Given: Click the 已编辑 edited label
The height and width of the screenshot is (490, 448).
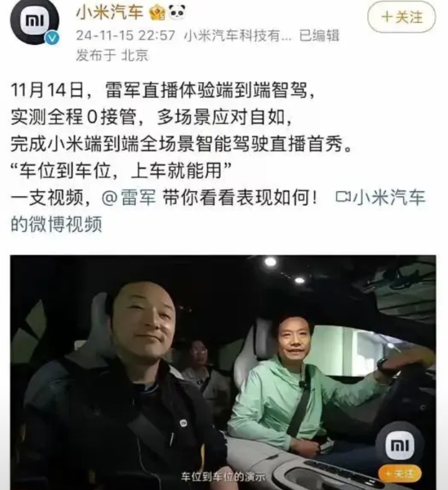Looking at the screenshot, I should pyautogui.click(x=319, y=35).
